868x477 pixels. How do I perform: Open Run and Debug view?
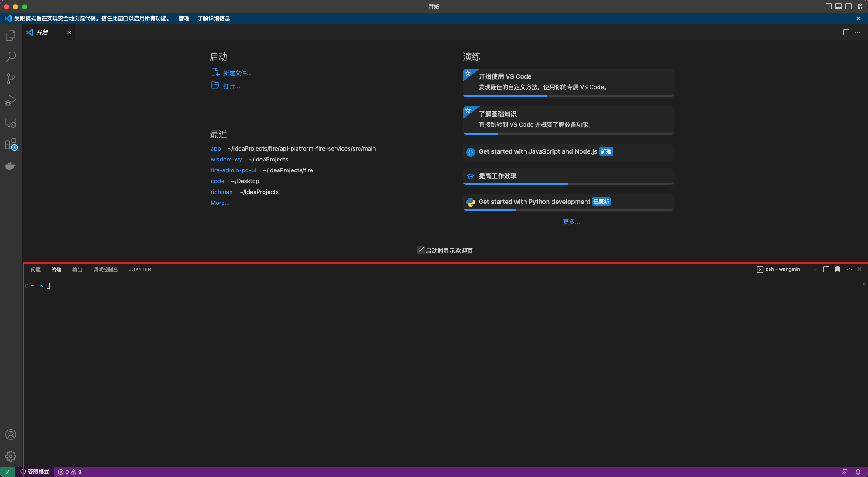11,100
